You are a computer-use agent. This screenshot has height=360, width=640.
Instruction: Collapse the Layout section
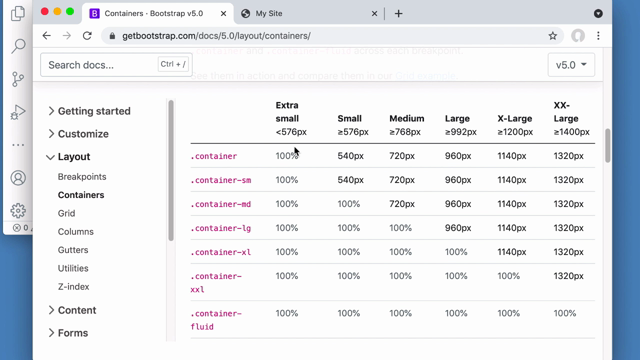68,157
